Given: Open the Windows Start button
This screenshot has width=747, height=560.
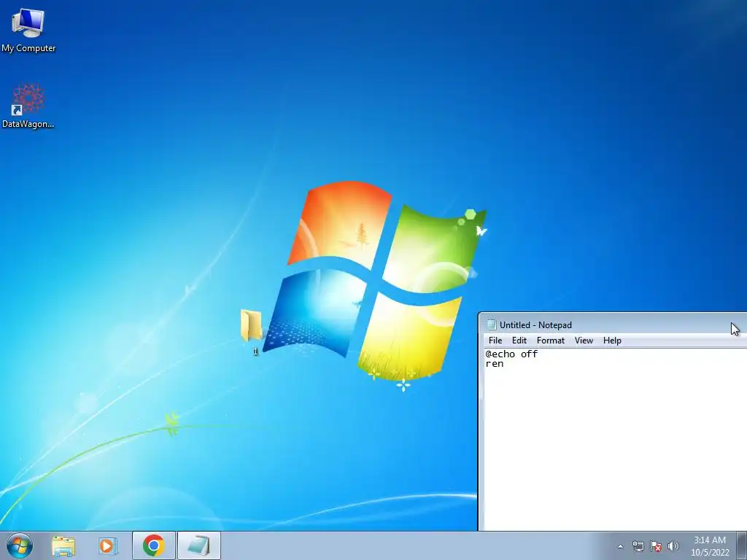Looking at the screenshot, I should point(20,545).
